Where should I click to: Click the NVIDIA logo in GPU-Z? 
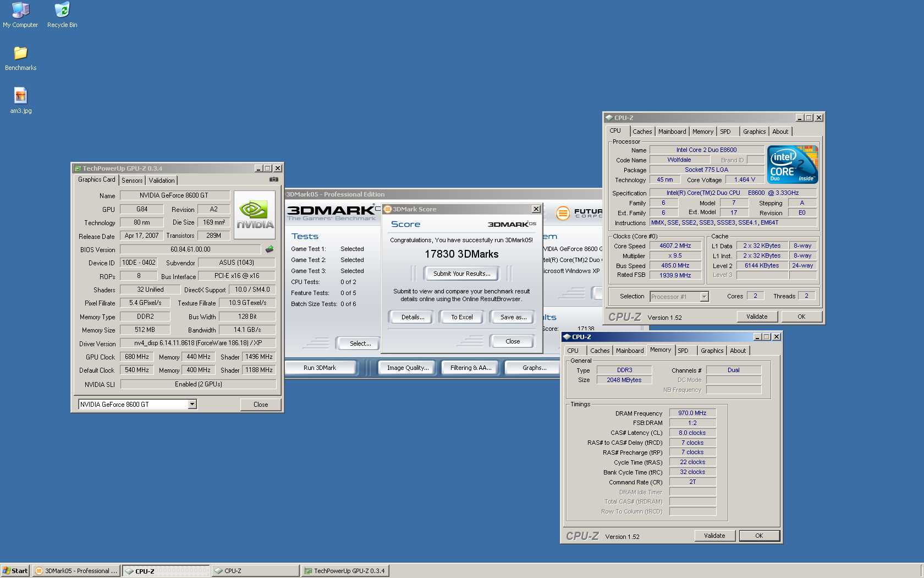click(x=255, y=215)
